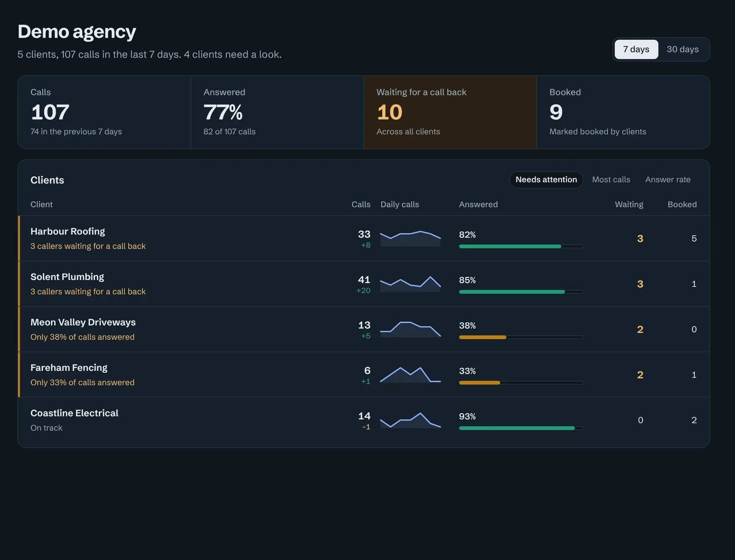This screenshot has height=560, width=735.
Task: Click Fareham Fencing's daily calls sparkline
Action: click(x=411, y=375)
